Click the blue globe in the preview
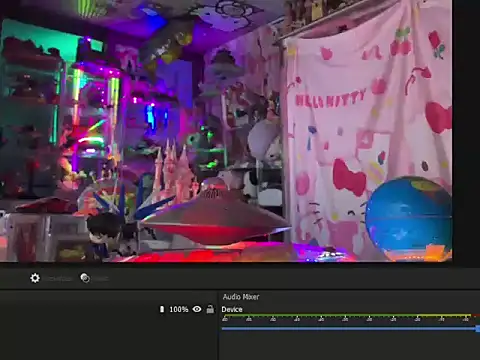Viewport: 480px width, 360px height. click(409, 218)
